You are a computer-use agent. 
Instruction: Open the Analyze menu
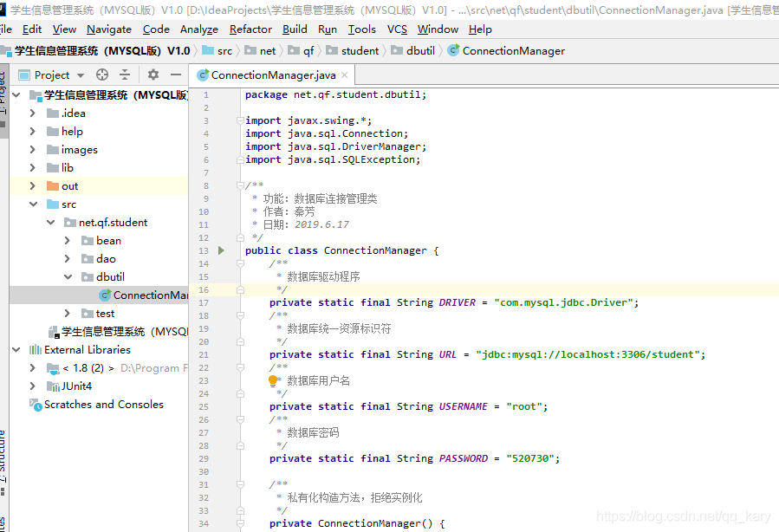pyautogui.click(x=199, y=29)
